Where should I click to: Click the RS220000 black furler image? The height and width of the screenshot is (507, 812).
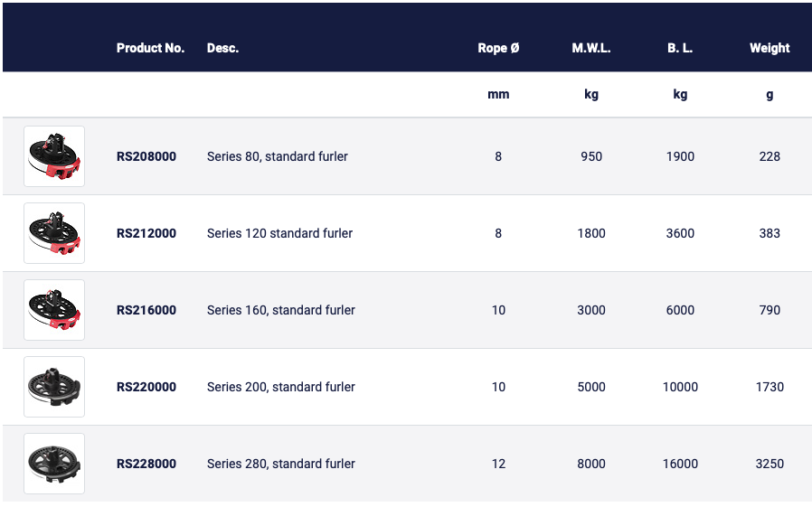pos(54,387)
